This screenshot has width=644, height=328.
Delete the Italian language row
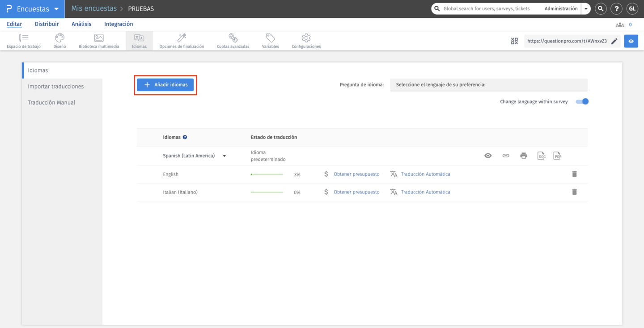[575, 192]
